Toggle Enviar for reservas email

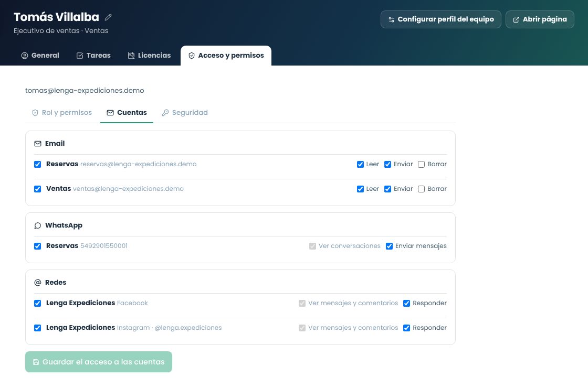[388, 165]
